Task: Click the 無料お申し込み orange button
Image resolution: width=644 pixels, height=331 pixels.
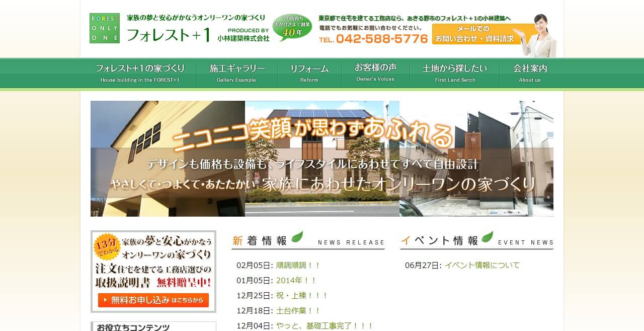Action: (x=152, y=299)
